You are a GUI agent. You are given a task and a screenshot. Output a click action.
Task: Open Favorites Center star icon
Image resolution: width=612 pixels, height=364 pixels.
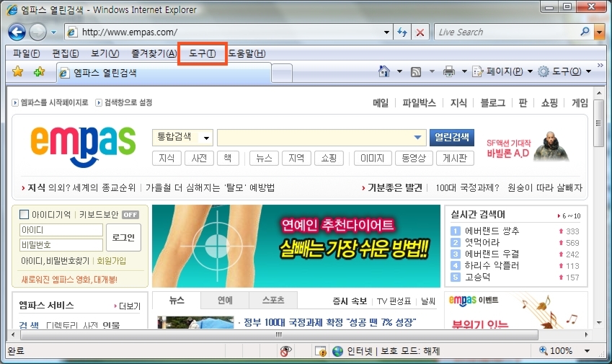tap(17, 71)
